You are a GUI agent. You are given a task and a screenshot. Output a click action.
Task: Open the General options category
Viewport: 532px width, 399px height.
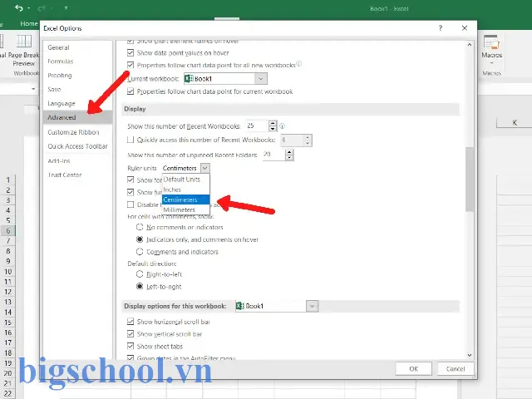pos(77,47)
